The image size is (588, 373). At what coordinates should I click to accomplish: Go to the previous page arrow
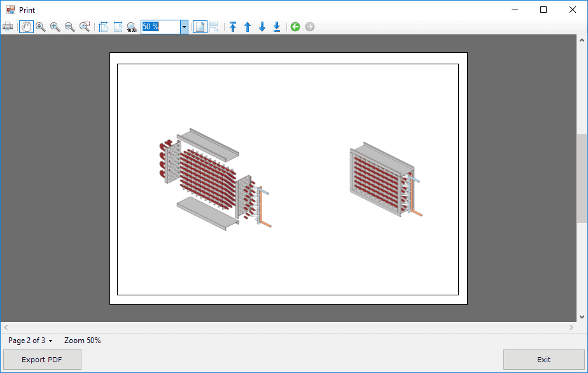pyautogui.click(x=248, y=27)
